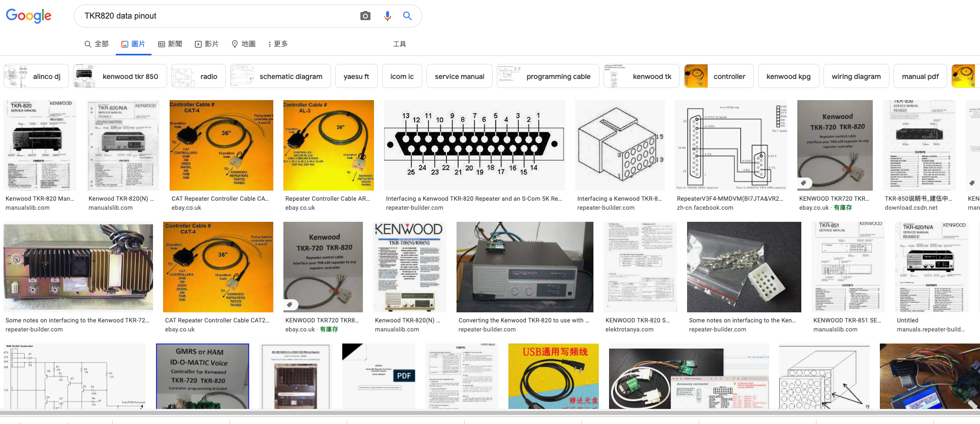Click 'download.csdn.net' source link
Image resolution: width=980 pixels, height=424 pixels.
(911, 208)
